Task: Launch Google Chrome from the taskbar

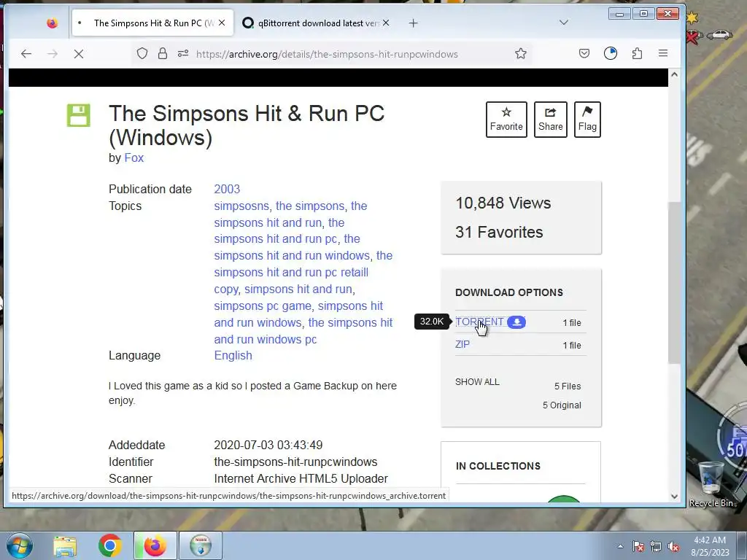Action: (109, 545)
